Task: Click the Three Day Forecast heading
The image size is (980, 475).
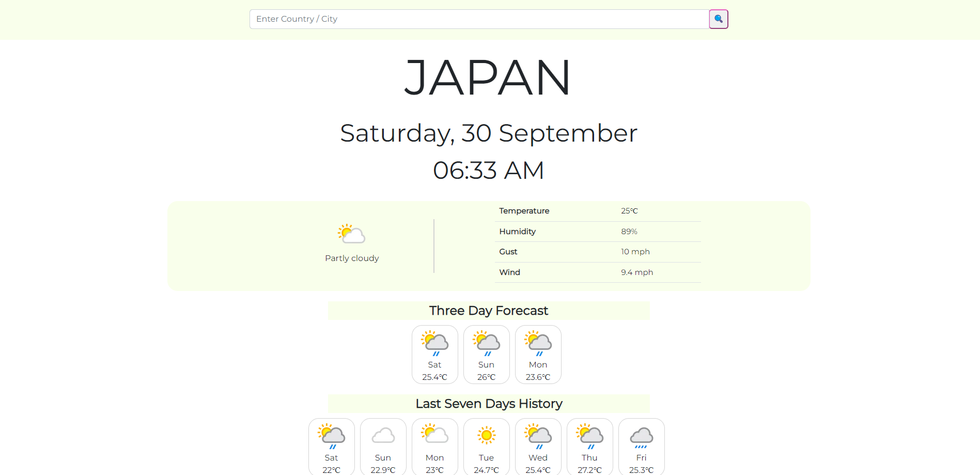Action: pyautogui.click(x=489, y=311)
